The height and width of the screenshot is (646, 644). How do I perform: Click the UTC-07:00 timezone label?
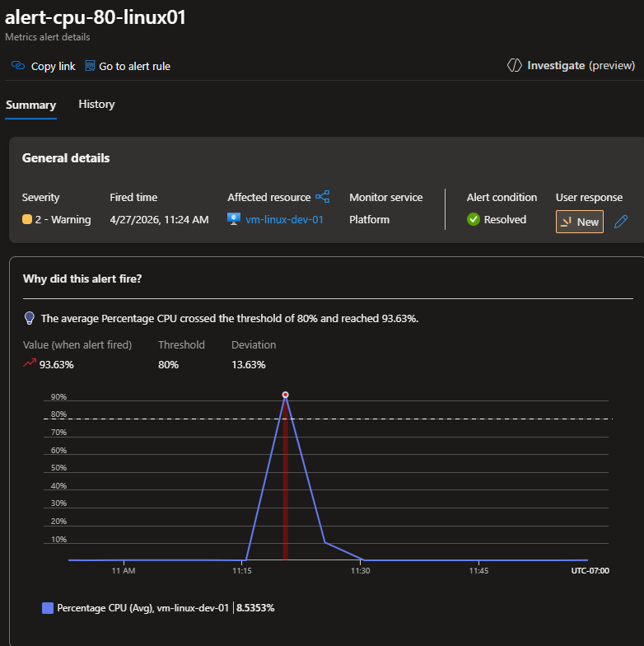coord(590,570)
